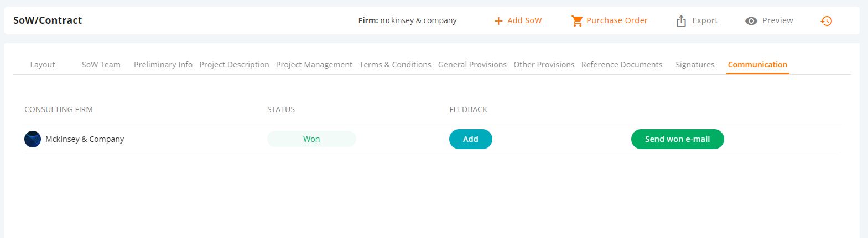Go to the Preliminary Info tab
This screenshot has height=238, width=868.
[x=163, y=65]
